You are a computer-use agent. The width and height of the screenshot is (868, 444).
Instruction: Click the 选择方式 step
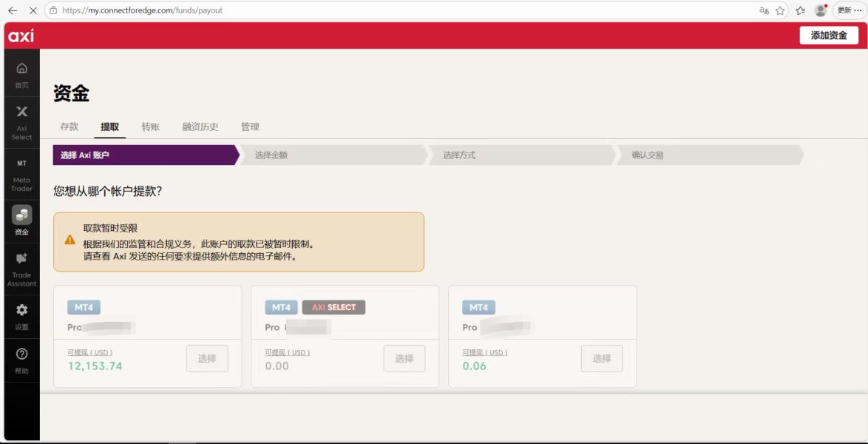[x=522, y=155]
